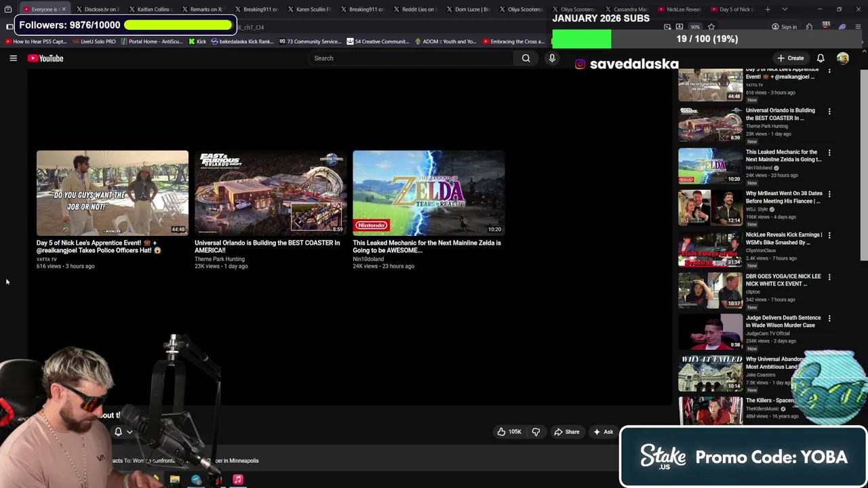Open the YouTube account avatar menu
This screenshot has width=868, height=488.
point(843,58)
